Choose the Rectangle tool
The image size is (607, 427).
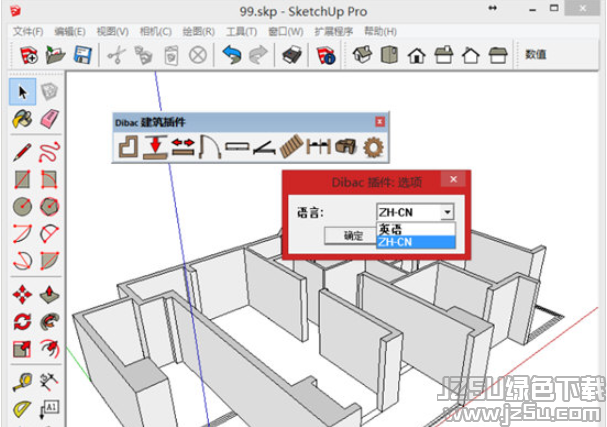(22, 180)
